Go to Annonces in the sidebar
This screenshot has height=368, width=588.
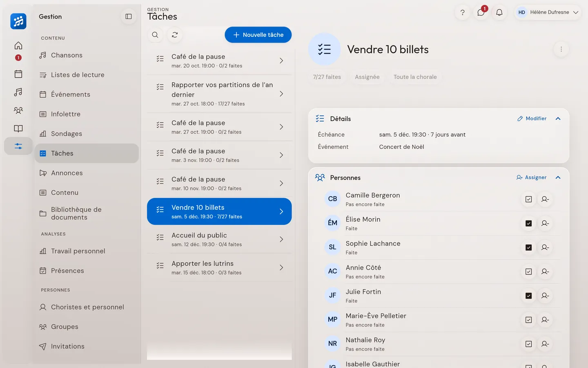tap(87, 173)
